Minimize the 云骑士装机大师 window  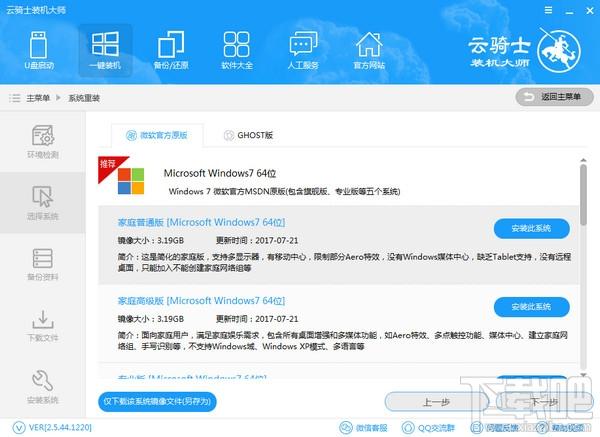(x=569, y=11)
